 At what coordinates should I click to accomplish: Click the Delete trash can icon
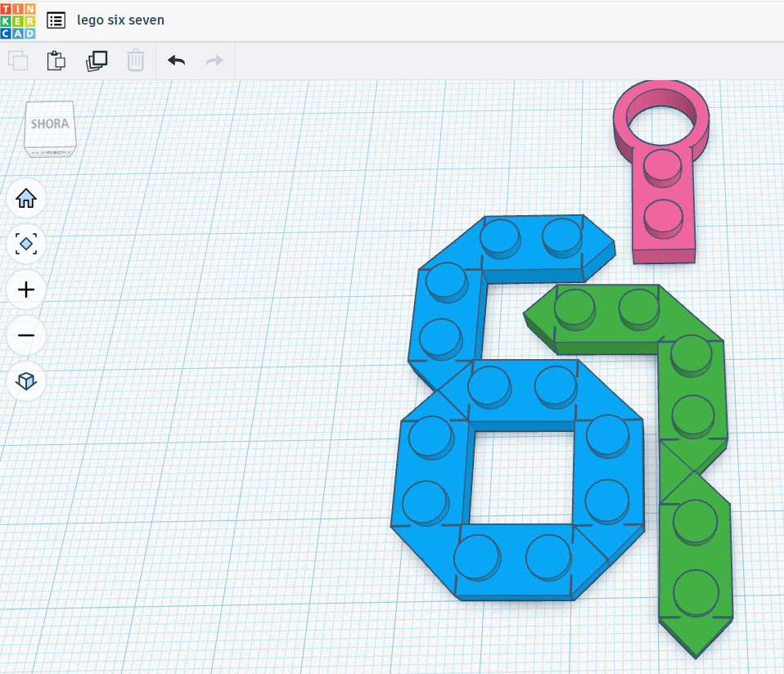coord(136,61)
